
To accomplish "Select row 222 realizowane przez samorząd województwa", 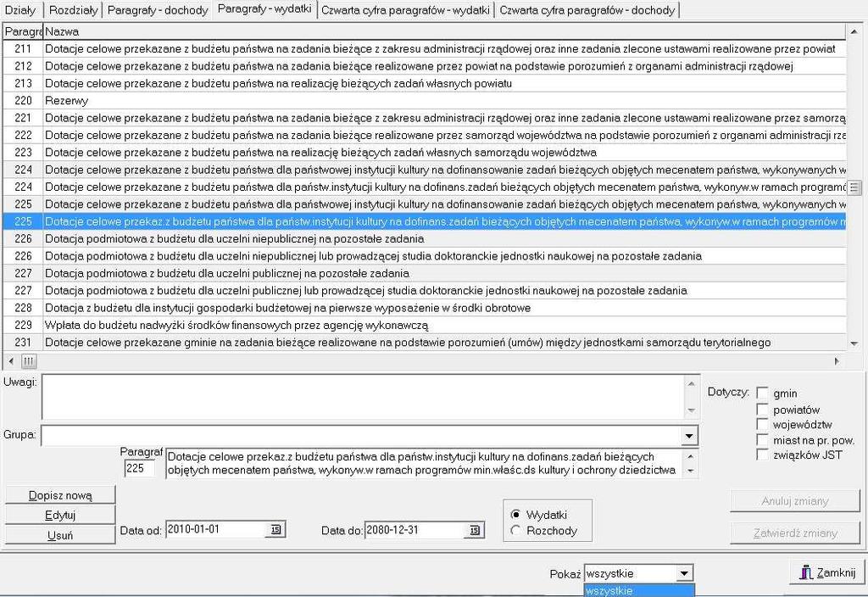I will click(x=424, y=135).
